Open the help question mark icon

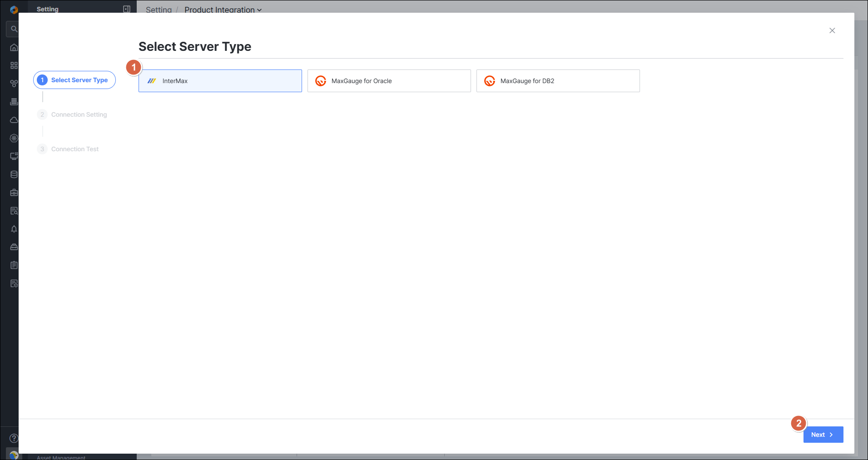point(14,438)
